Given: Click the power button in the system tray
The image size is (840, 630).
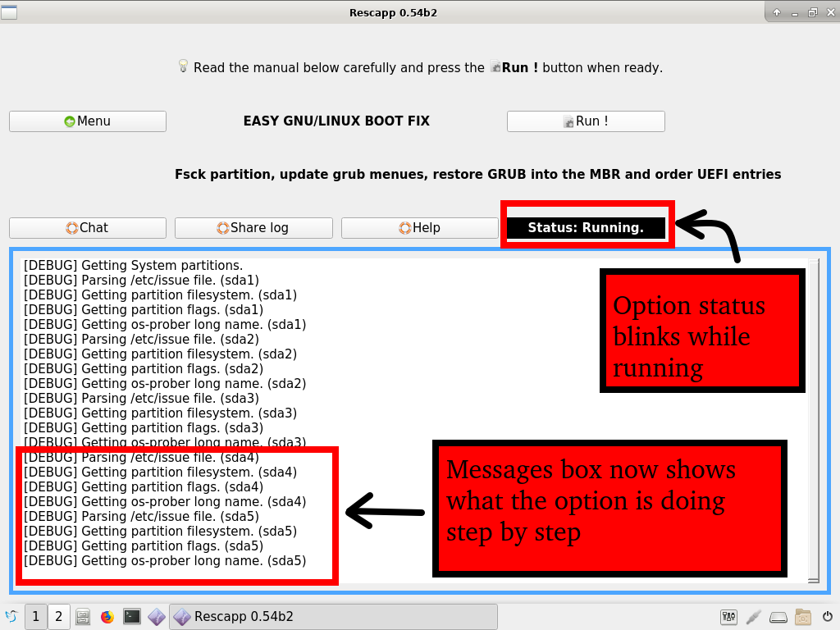Looking at the screenshot, I should (x=827, y=617).
